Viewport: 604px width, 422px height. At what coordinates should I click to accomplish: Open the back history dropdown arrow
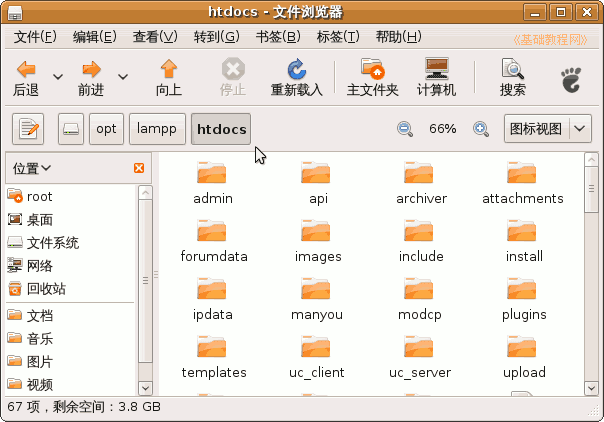[x=58, y=77]
